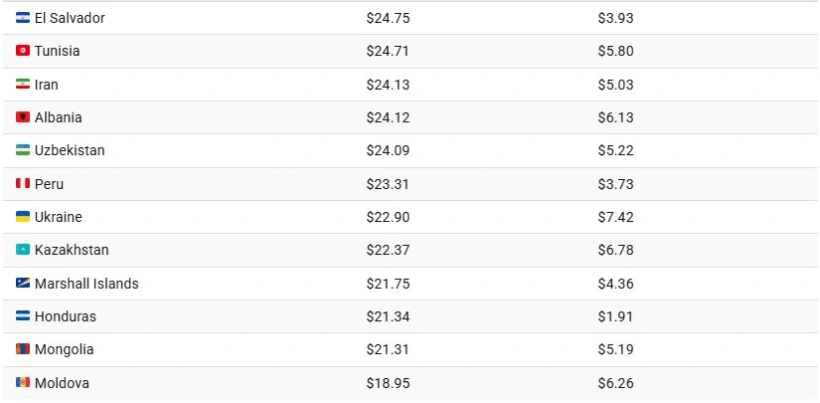Click the Iran flag icon
820x403 pixels.
coord(23,84)
